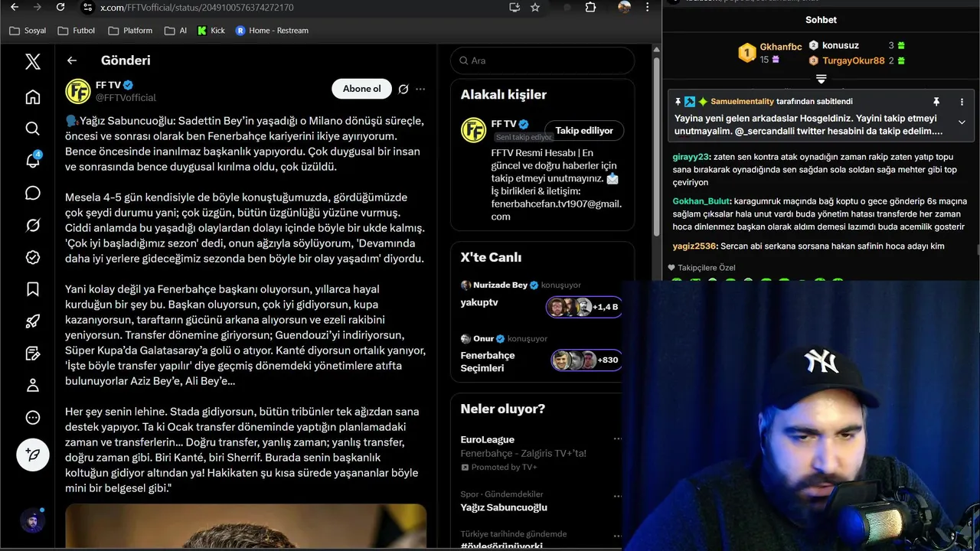This screenshot has width=980, height=551.
Task: Open the pencil-note sidebar icon
Action: 32,354
